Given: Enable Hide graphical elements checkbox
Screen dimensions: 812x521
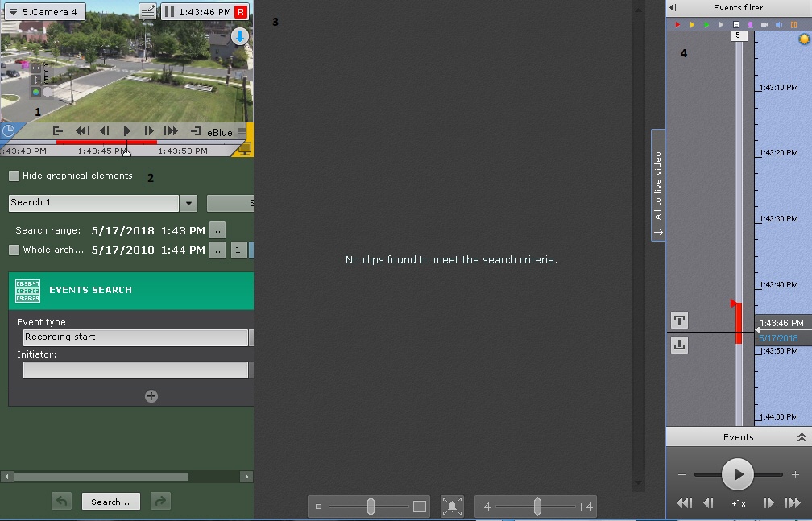Looking at the screenshot, I should click(14, 176).
